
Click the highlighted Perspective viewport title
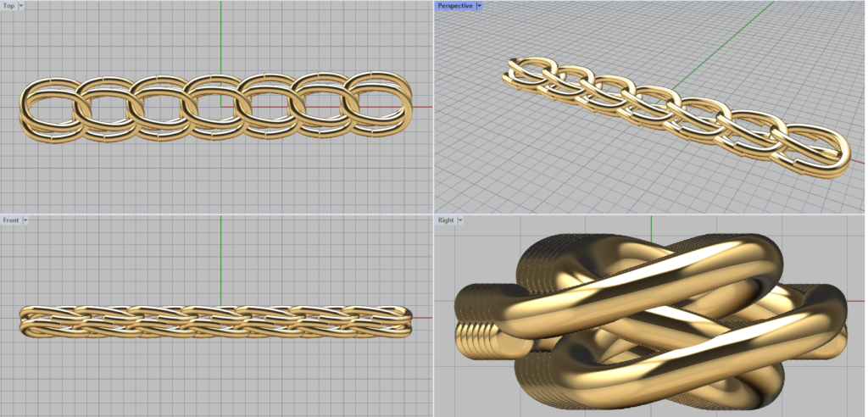455,6
